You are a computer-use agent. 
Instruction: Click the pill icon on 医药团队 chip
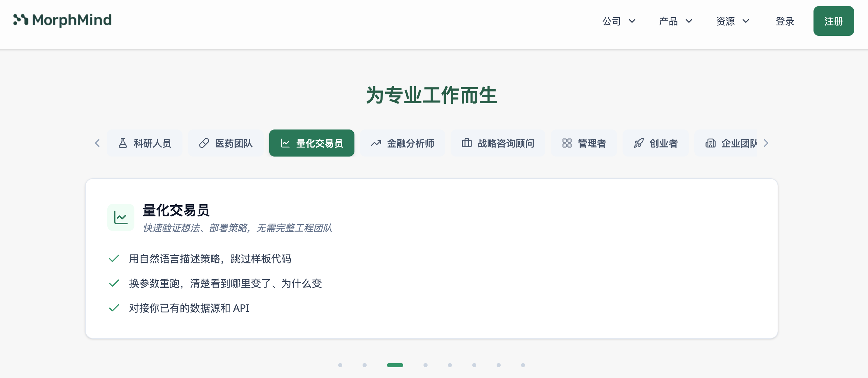tap(204, 143)
